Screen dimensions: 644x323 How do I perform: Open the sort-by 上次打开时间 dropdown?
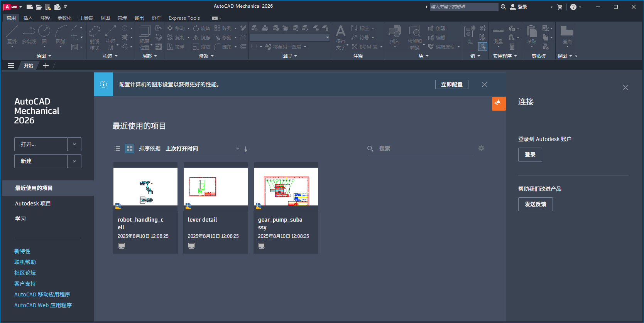(x=202, y=149)
